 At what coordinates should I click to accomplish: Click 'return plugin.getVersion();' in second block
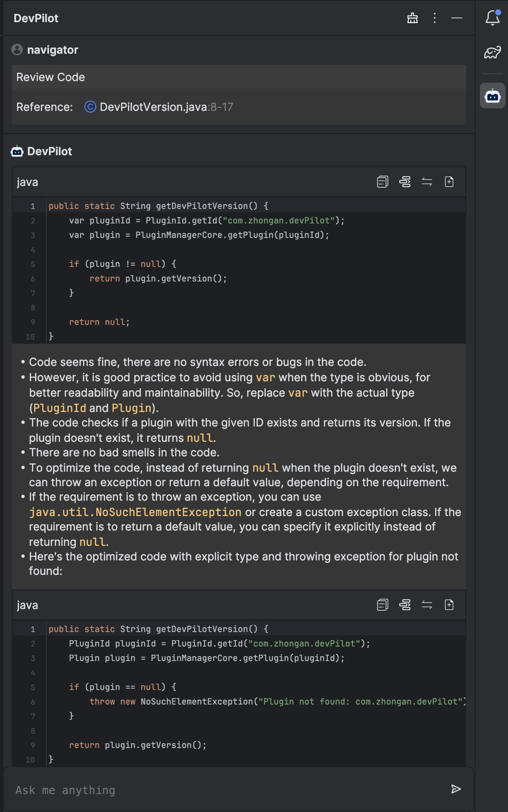click(x=138, y=745)
